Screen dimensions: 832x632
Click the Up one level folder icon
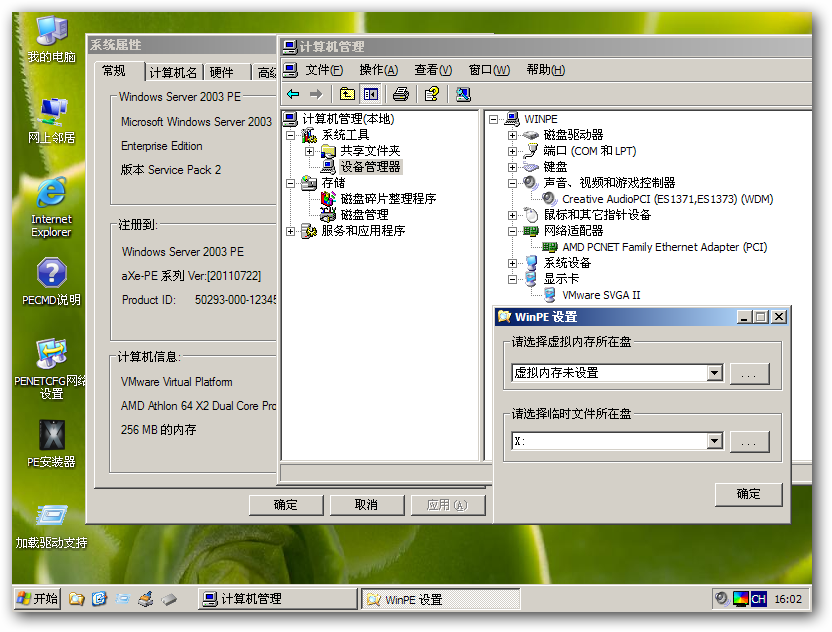[346, 92]
